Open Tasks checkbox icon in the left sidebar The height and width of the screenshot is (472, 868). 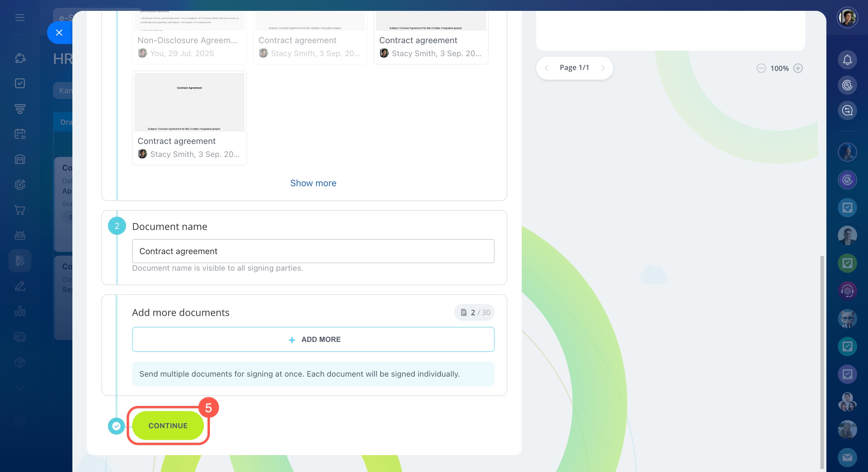click(x=20, y=83)
